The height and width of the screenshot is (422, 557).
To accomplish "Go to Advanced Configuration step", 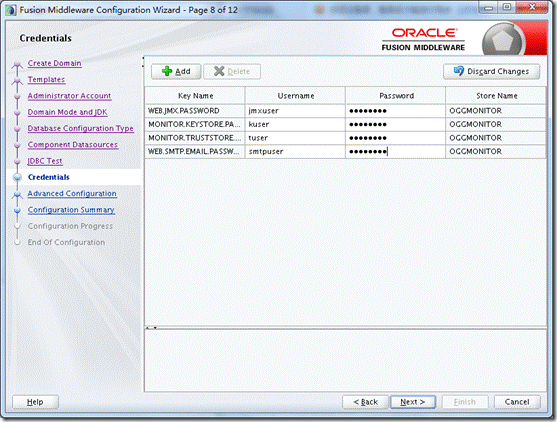I will pos(72,194).
